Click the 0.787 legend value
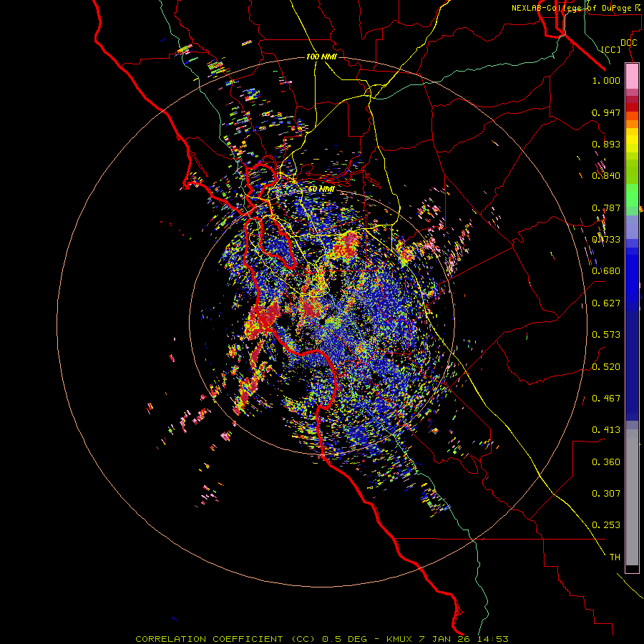The image size is (644, 644). pos(606,208)
